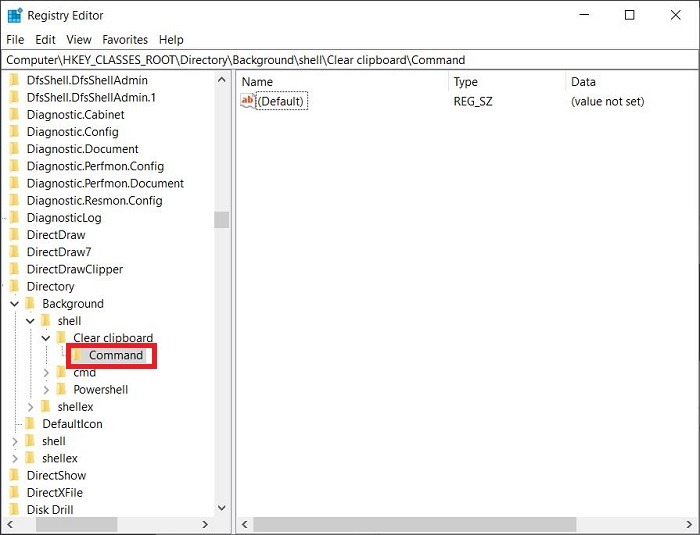Collapse the Clear clipboard key
Screen dimensions: 700x535
coord(45,338)
